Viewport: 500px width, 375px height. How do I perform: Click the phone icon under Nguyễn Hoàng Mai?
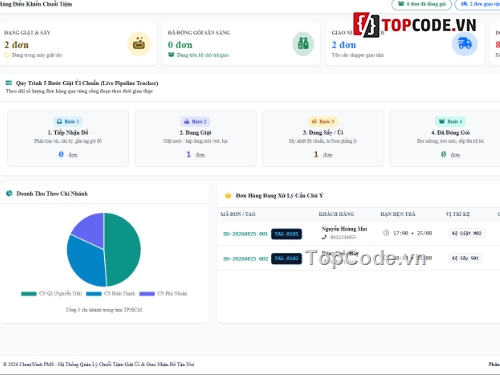pos(324,237)
